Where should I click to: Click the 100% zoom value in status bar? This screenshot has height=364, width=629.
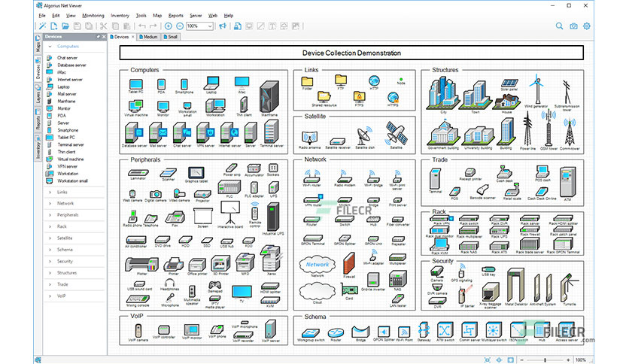[x=580, y=360]
